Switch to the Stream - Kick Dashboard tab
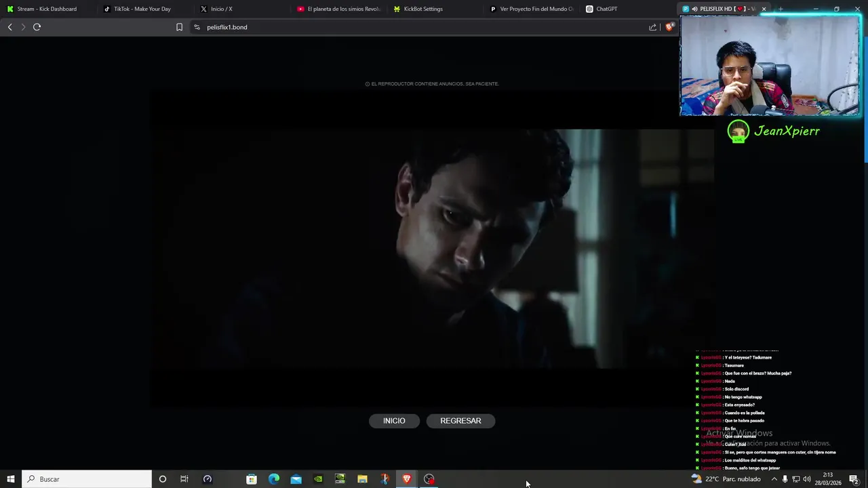This screenshot has height=488, width=868. pos(48,9)
